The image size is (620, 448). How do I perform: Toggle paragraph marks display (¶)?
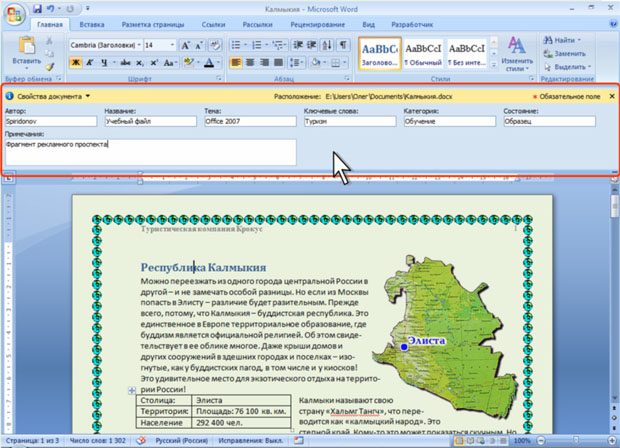pyautogui.click(x=343, y=45)
